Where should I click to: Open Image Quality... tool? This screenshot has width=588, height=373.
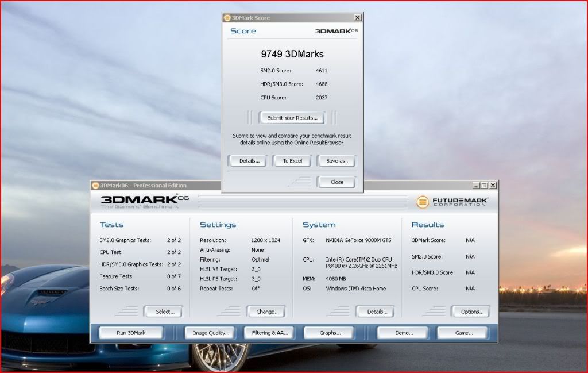pos(210,333)
